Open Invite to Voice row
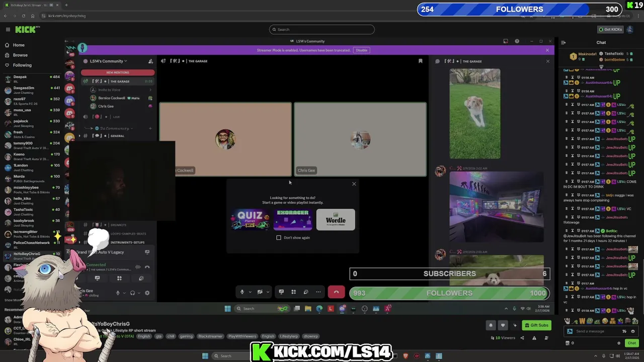Image resolution: width=644 pixels, height=362 pixels. [121, 89]
